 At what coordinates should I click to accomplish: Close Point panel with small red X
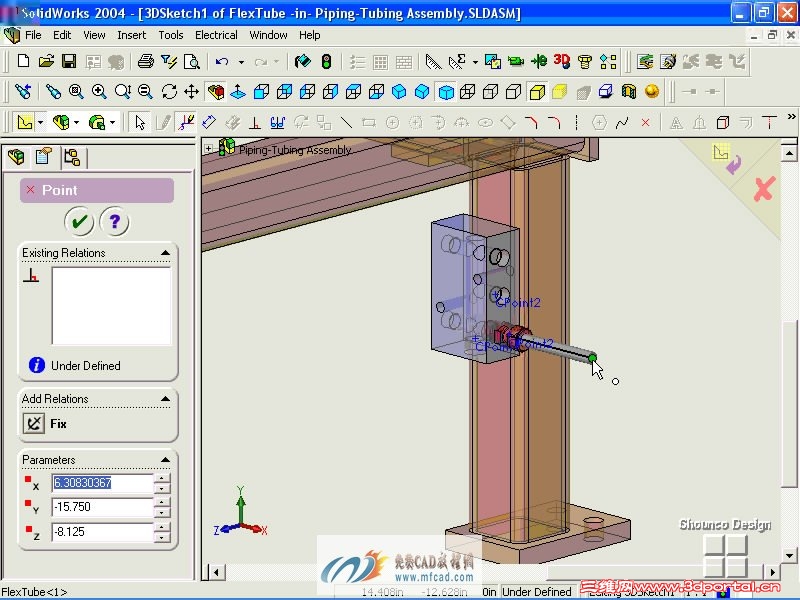click(x=30, y=190)
